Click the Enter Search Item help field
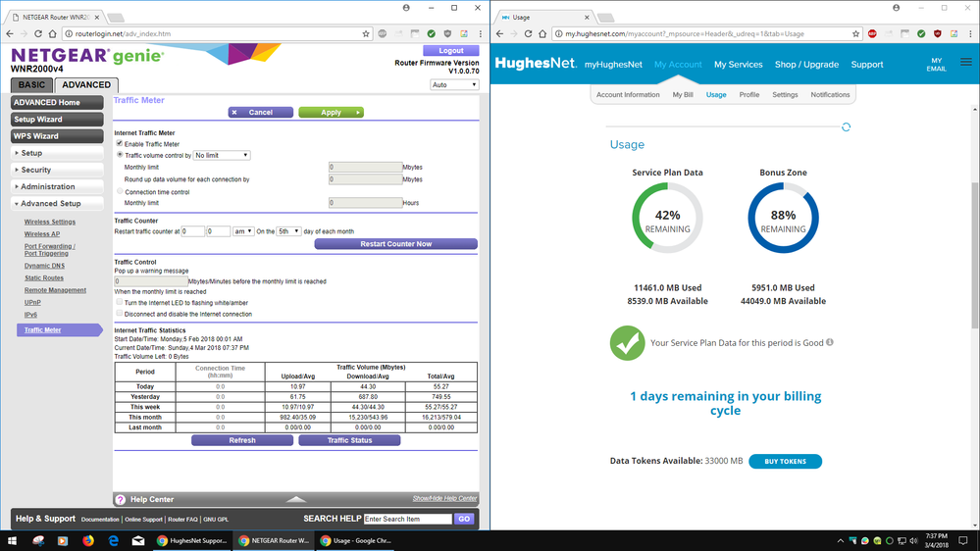 coord(406,519)
